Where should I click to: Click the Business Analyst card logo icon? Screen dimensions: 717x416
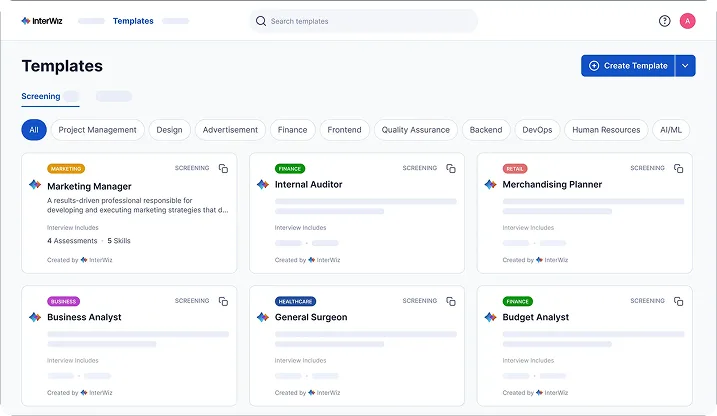pyautogui.click(x=35, y=317)
